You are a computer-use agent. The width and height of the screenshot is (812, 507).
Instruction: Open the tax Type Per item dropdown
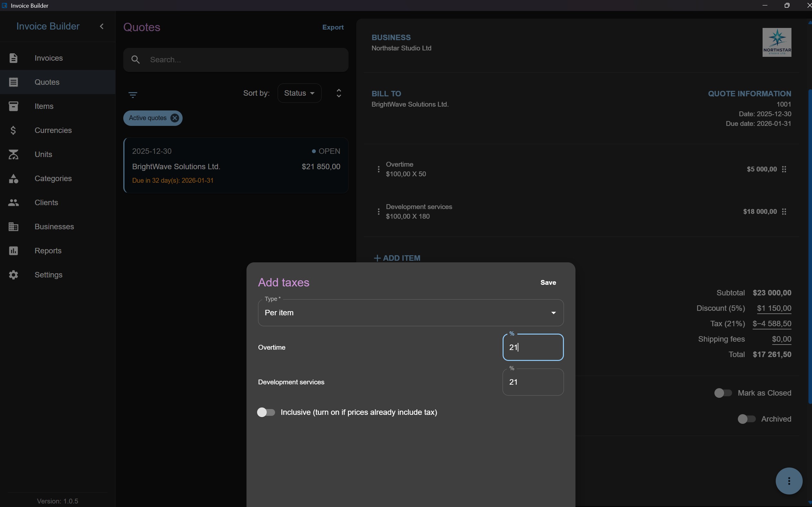[410, 312]
